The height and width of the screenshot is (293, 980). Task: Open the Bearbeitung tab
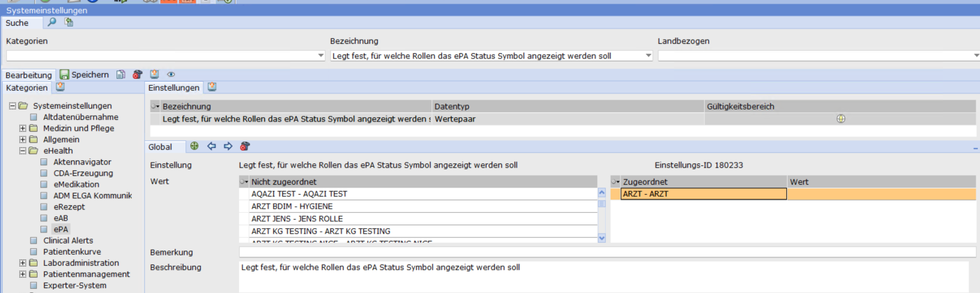[29, 75]
